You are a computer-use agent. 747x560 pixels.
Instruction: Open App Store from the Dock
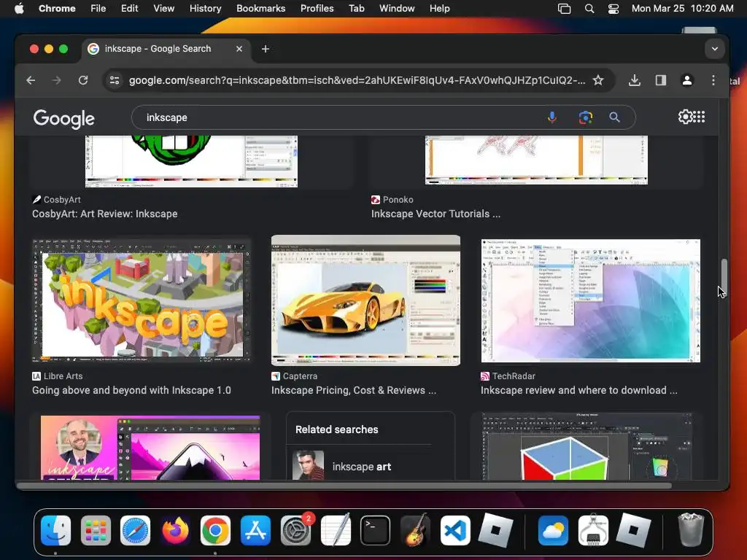pyautogui.click(x=255, y=530)
